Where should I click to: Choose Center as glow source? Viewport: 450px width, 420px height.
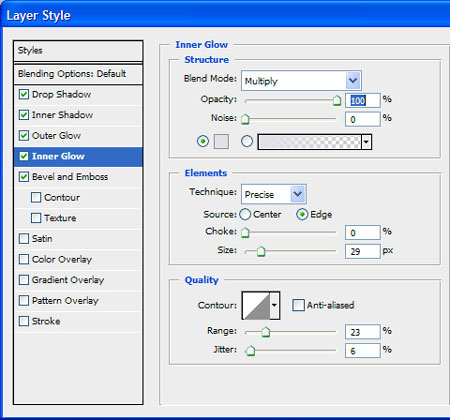[245, 214]
